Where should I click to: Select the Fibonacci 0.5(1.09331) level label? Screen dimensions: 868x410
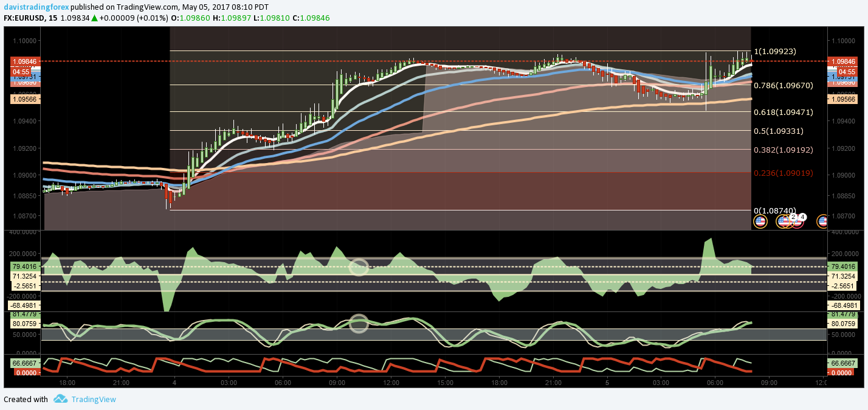tap(778, 131)
